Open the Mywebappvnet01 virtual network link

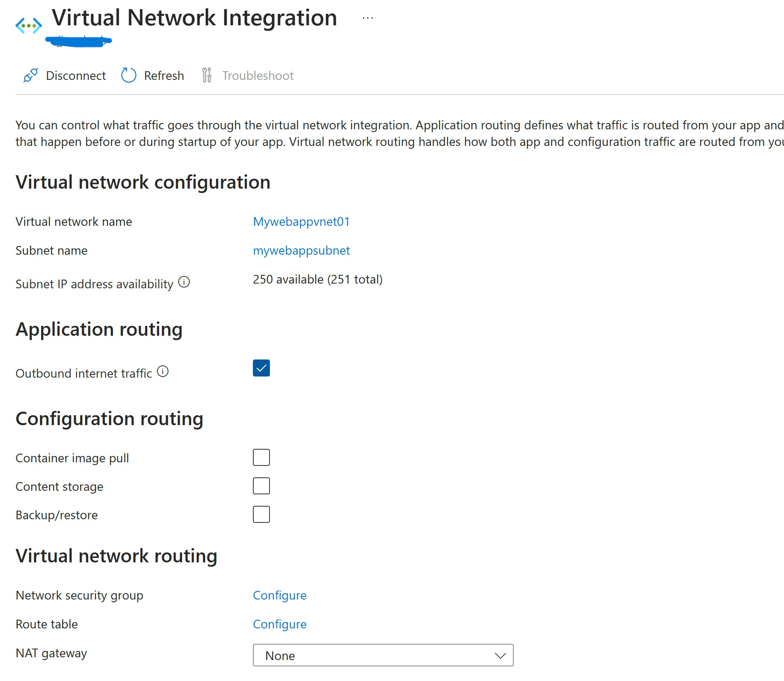[301, 221]
